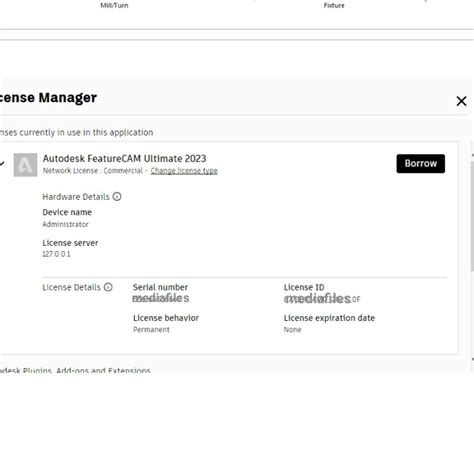This screenshot has height=474, width=474.
Task: Click the Serial number label
Action: tap(160, 287)
